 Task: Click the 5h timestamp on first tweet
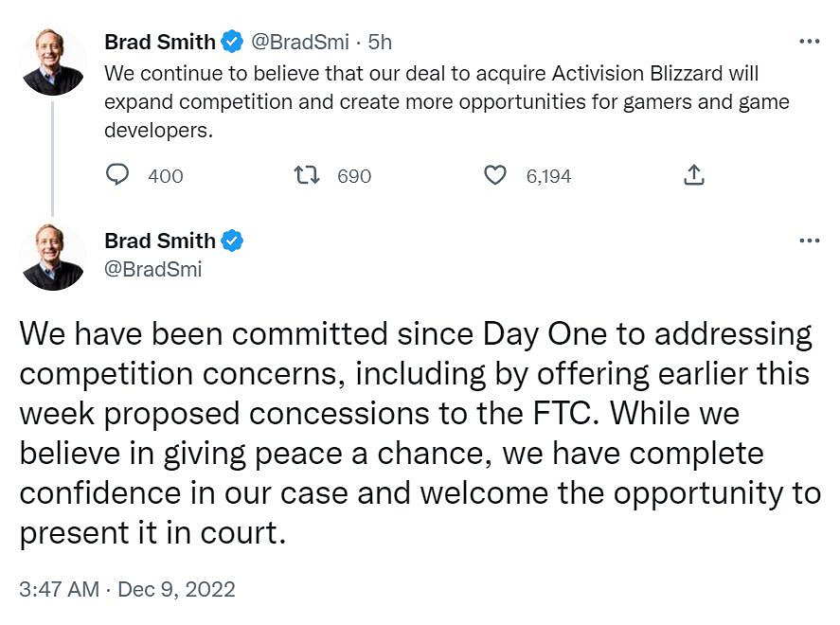pyautogui.click(x=380, y=42)
